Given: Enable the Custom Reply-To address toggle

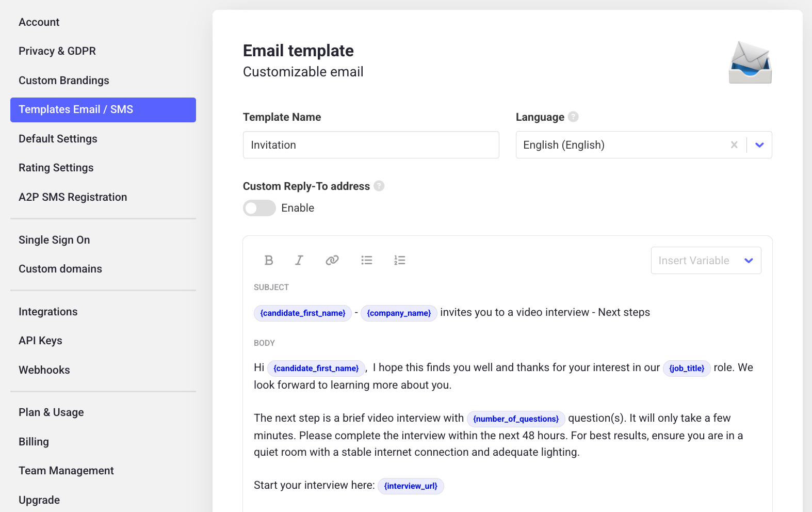Looking at the screenshot, I should tap(259, 208).
